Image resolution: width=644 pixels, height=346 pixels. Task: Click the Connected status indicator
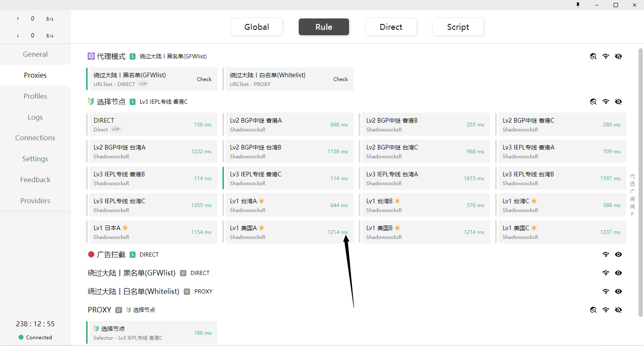pyautogui.click(x=35, y=337)
